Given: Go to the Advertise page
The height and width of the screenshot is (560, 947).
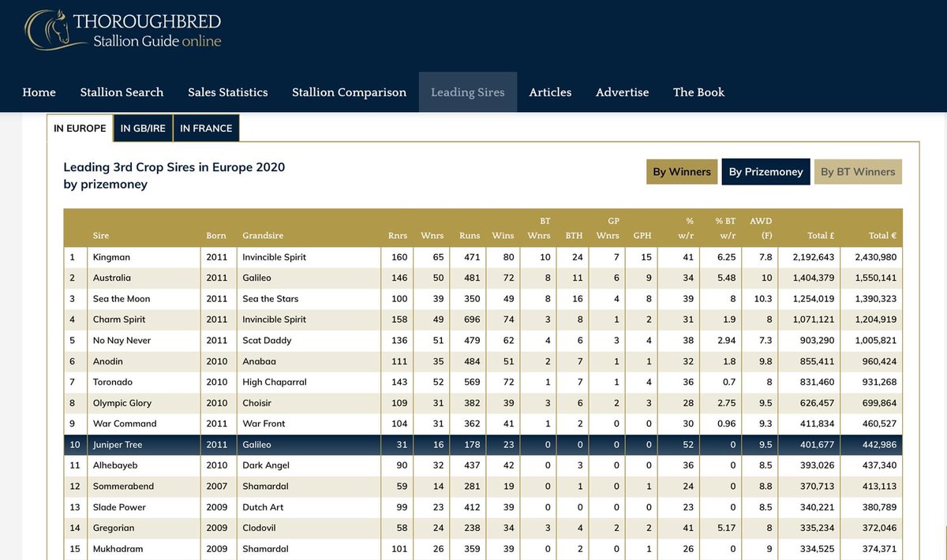Looking at the screenshot, I should click(x=622, y=92).
